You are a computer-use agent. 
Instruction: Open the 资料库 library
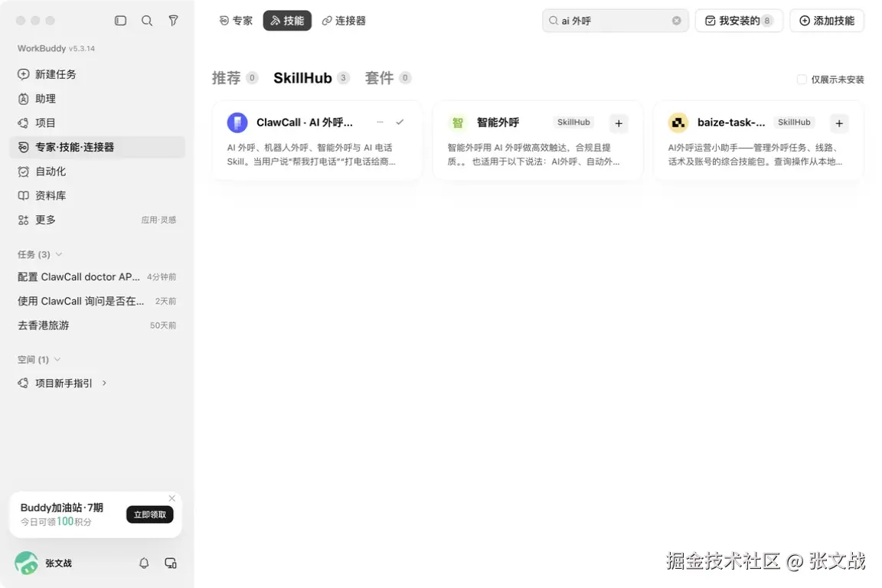[x=97, y=195]
